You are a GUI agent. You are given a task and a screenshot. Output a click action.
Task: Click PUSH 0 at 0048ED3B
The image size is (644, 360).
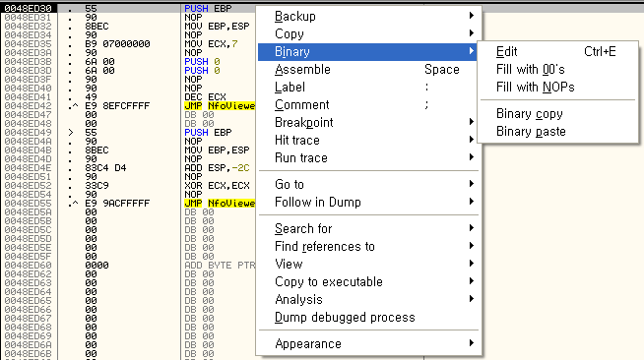pos(202,62)
